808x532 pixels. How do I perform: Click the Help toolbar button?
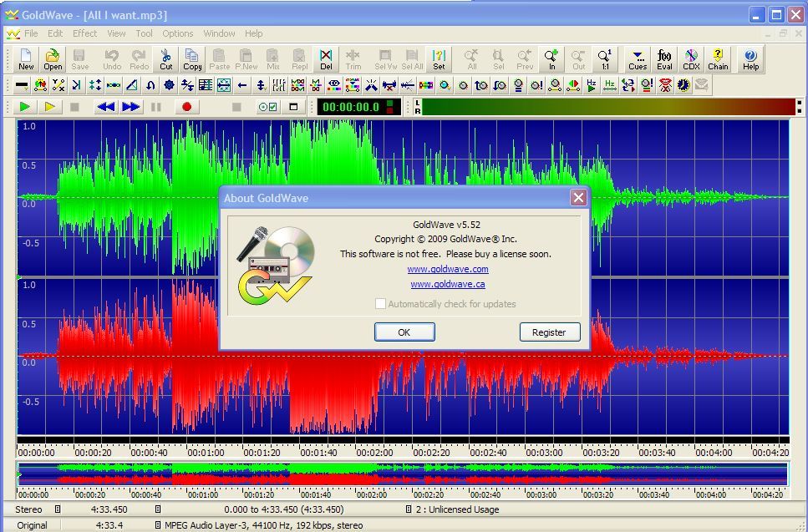coord(750,59)
